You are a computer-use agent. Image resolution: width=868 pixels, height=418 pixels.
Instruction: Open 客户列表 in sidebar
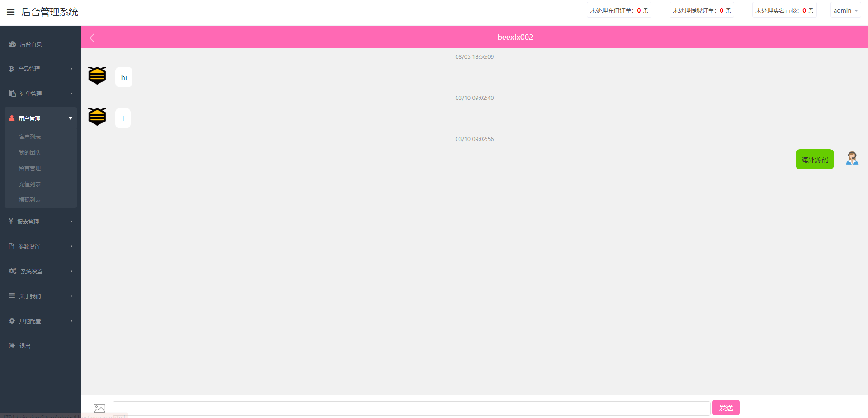[30, 136]
